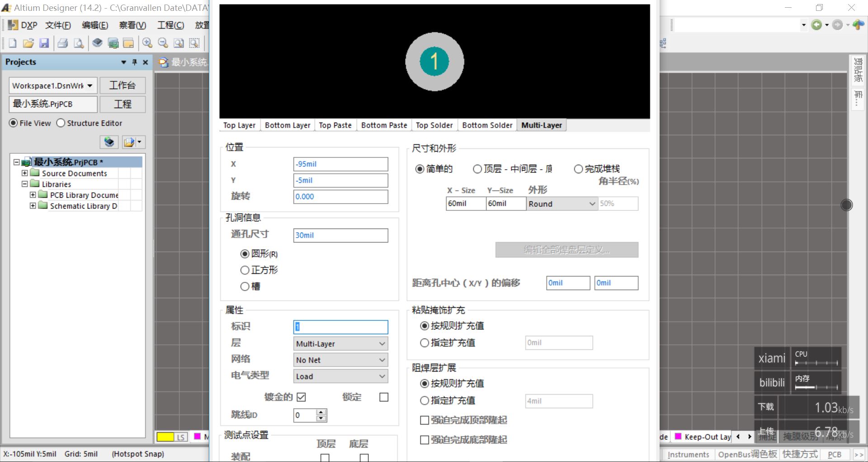Click the 快捷方式 status bar button
The width and height of the screenshot is (868, 462).
[x=800, y=454]
